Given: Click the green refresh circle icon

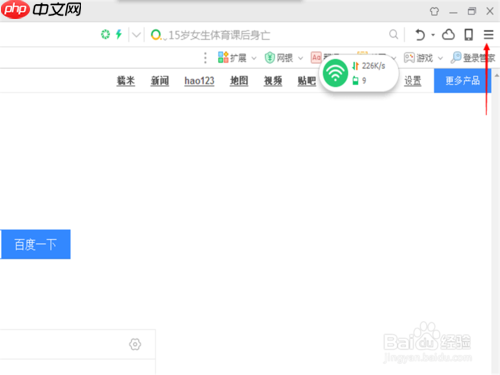Looking at the screenshot, I should point(105,34).
